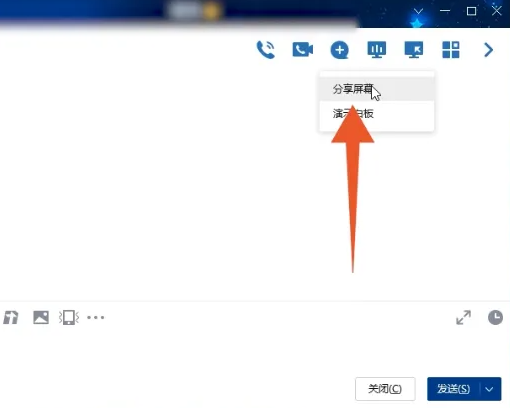Open the create group chat icon
Viewport: 510px width, 408px height.
339,50
